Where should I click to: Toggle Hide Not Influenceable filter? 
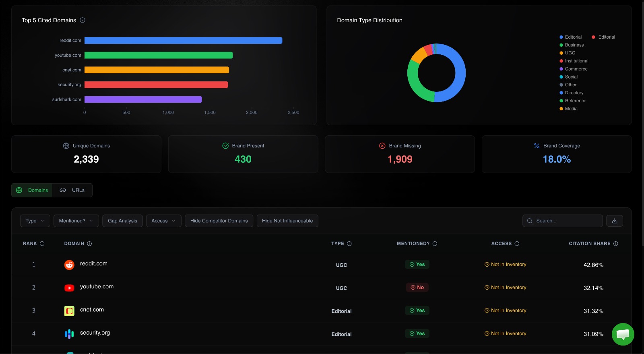(287, 221)
